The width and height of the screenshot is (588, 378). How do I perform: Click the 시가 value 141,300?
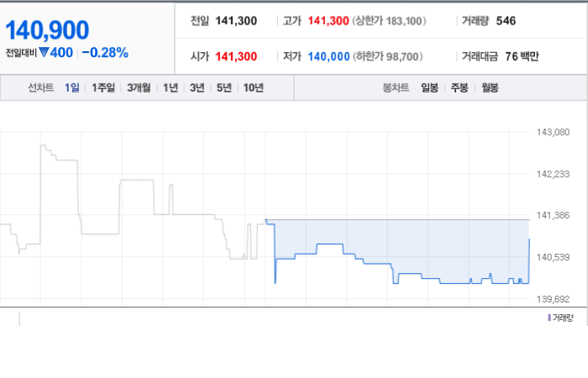pos(236,56)
